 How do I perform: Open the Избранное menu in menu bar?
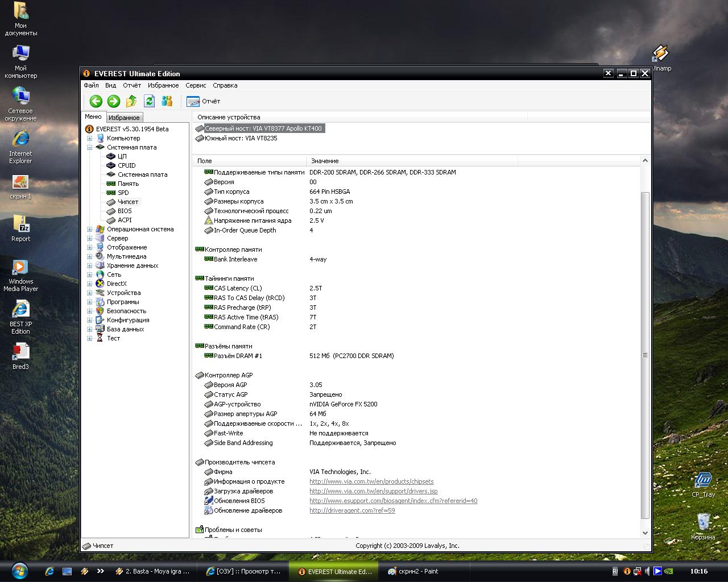(163, 85)
